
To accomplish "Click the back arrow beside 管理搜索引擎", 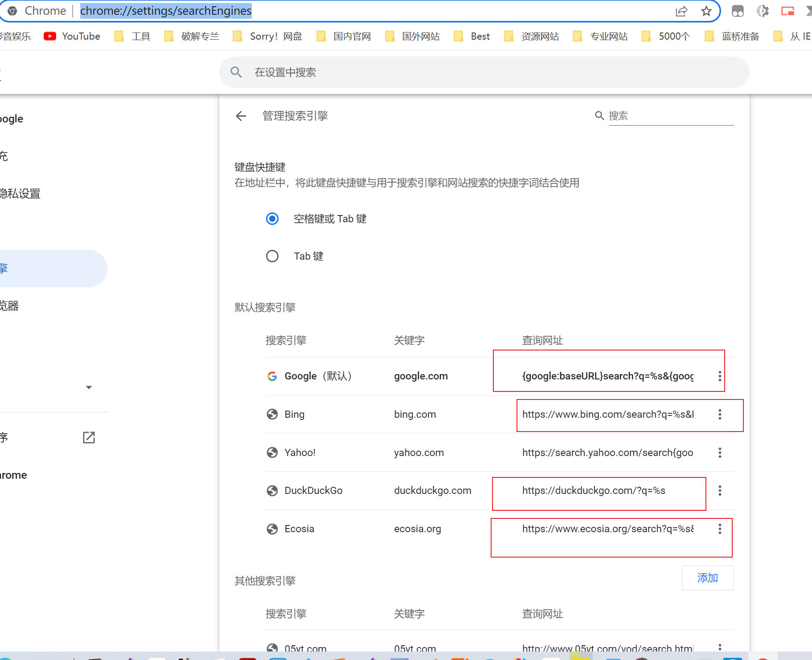I will pyautogui.click(x=241, y=116).
